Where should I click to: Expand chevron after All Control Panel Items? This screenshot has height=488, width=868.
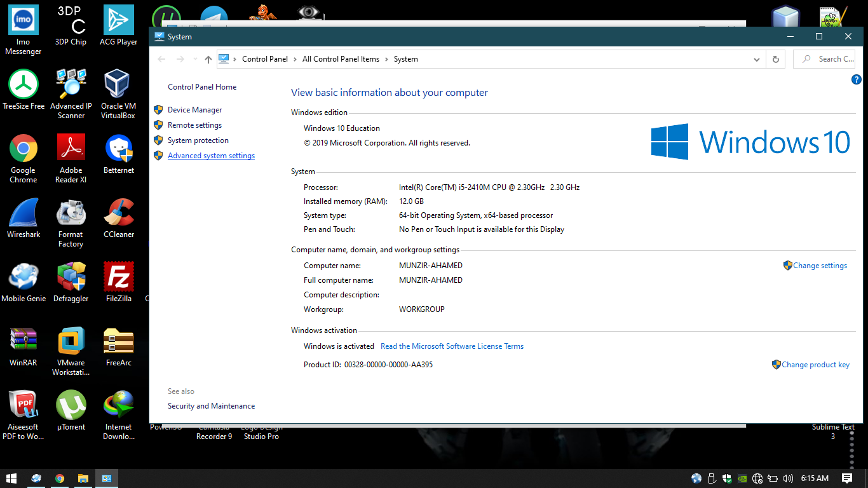[x=386, y=59]
